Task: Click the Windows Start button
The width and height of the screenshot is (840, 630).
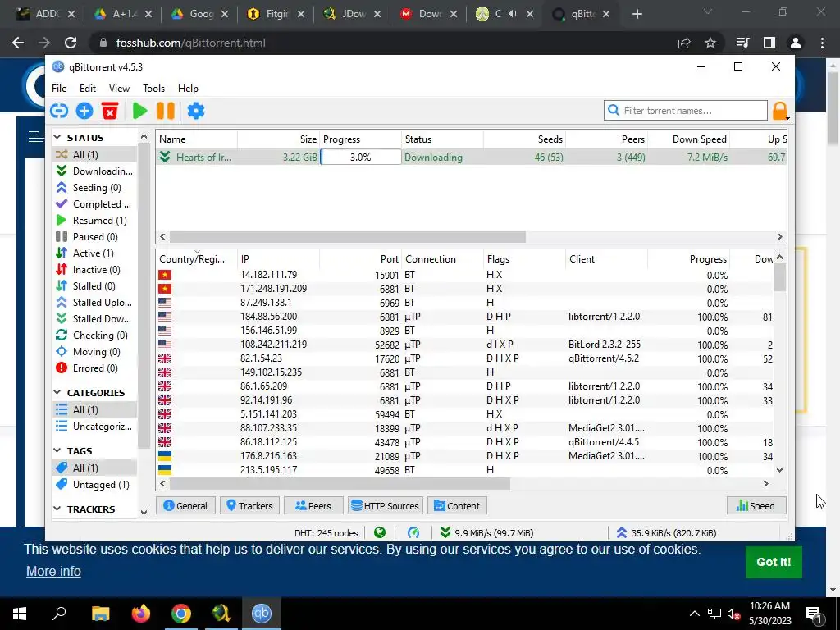Action: pos(20,614)
